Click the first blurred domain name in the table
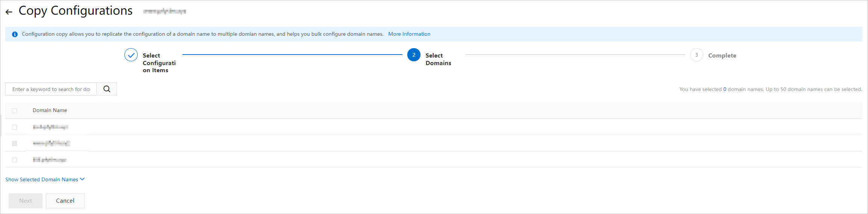 tap(50, 127)
